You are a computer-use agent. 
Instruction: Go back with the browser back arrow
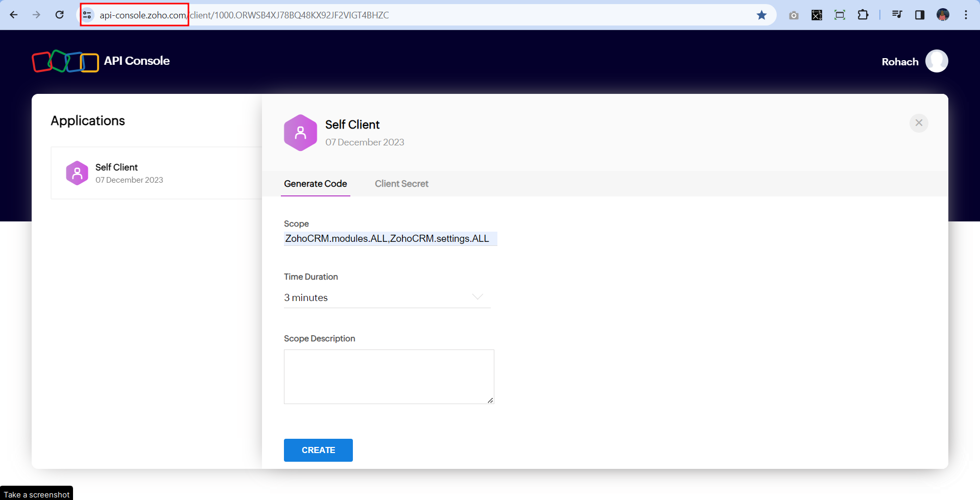coord(14,15)
